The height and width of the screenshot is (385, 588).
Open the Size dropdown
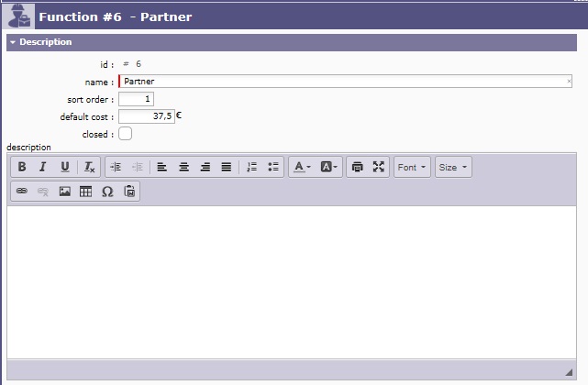pos(453,167)
